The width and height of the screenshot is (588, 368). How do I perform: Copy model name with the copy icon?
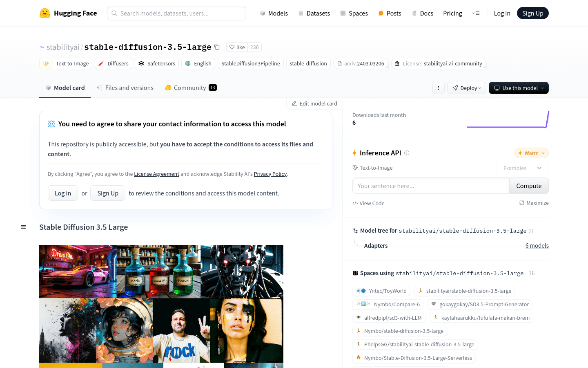tap(217, 47)
